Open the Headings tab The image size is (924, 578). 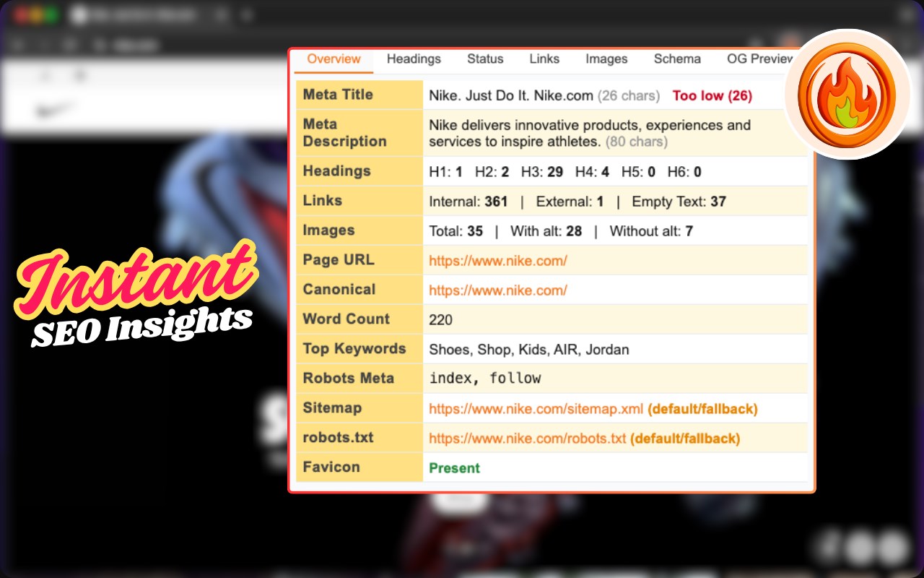tap(414, 59)
